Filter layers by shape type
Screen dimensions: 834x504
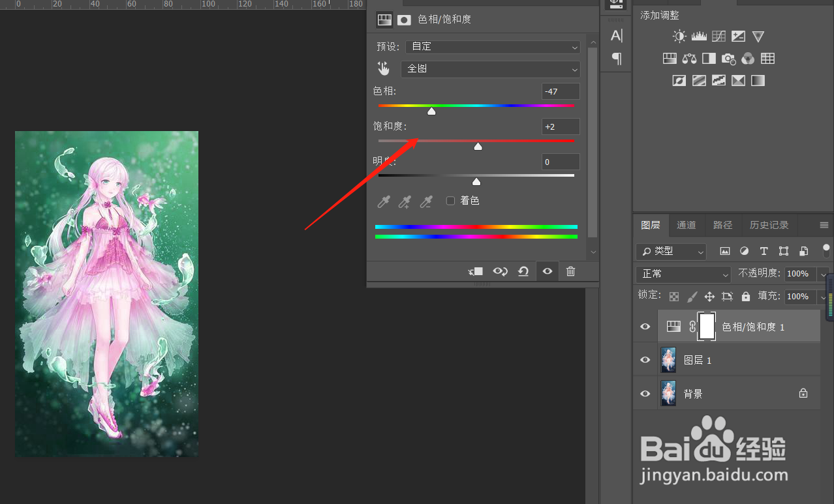tap(784, 251)
